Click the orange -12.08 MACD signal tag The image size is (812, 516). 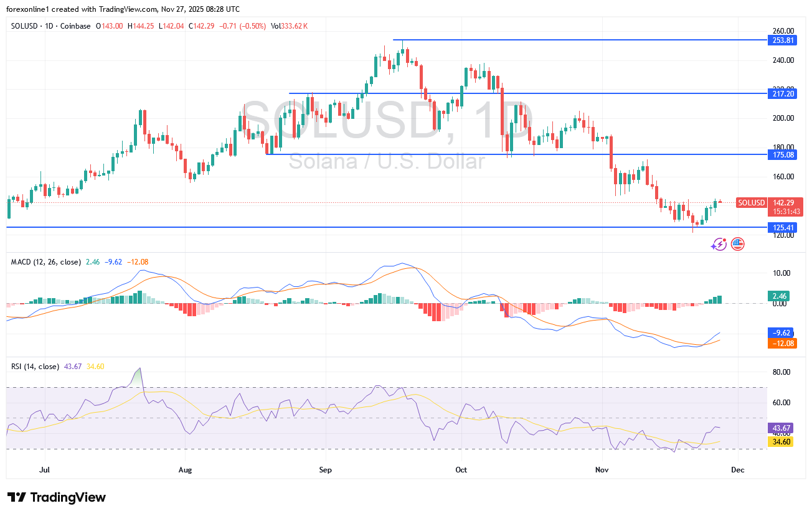click(783, 343)
